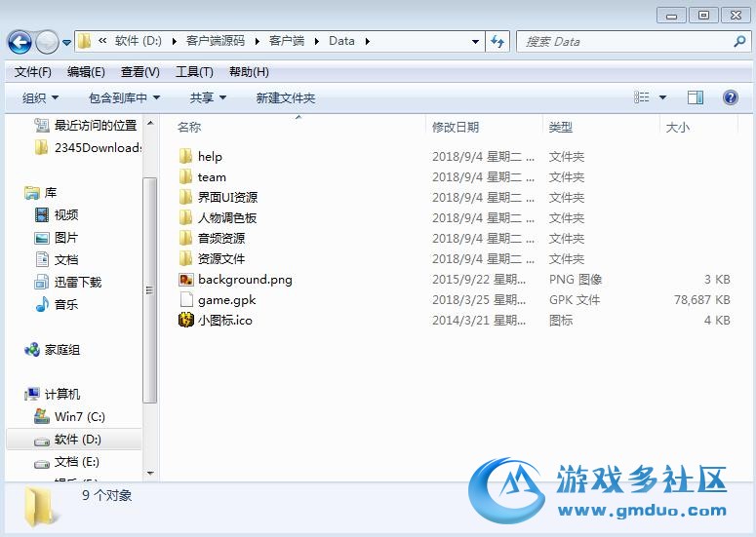
Task: Click the 78,687 KB size value
Action: coord(702,299)
